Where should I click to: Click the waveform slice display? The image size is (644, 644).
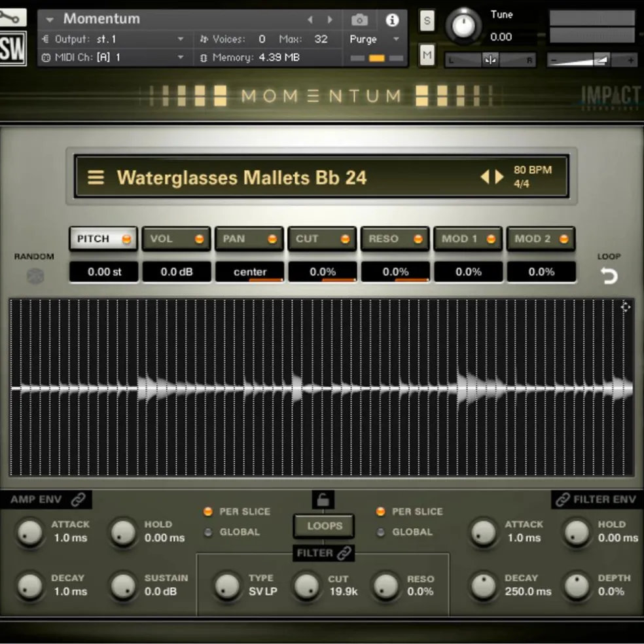(x=321, y=387)
